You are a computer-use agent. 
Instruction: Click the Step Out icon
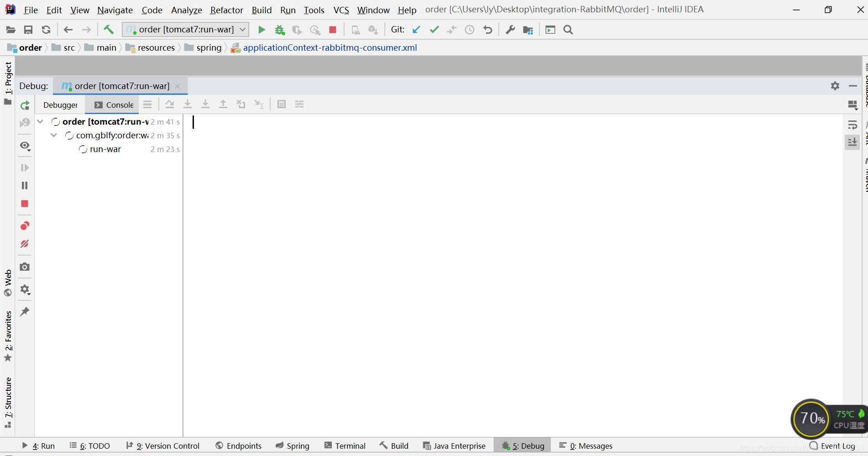pyautogui.click(x=223, y=105)
